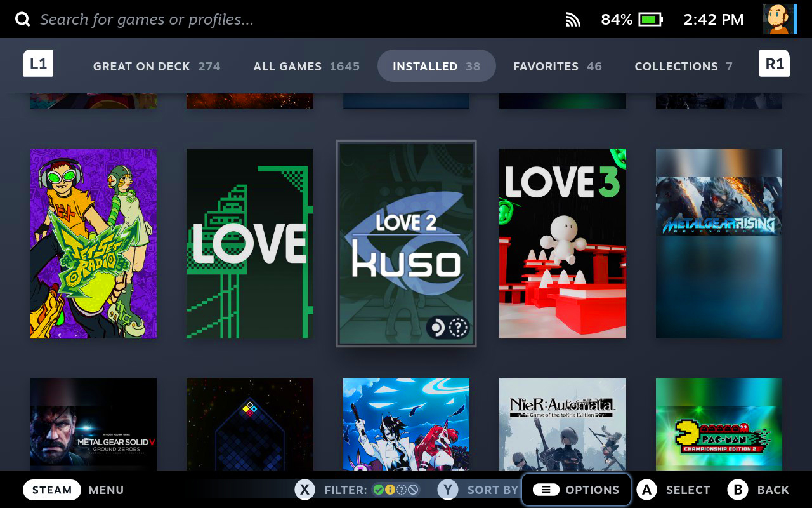
Task: Check the wireless signal status icon
Action: pyautogui.click(x=573, y=20)
